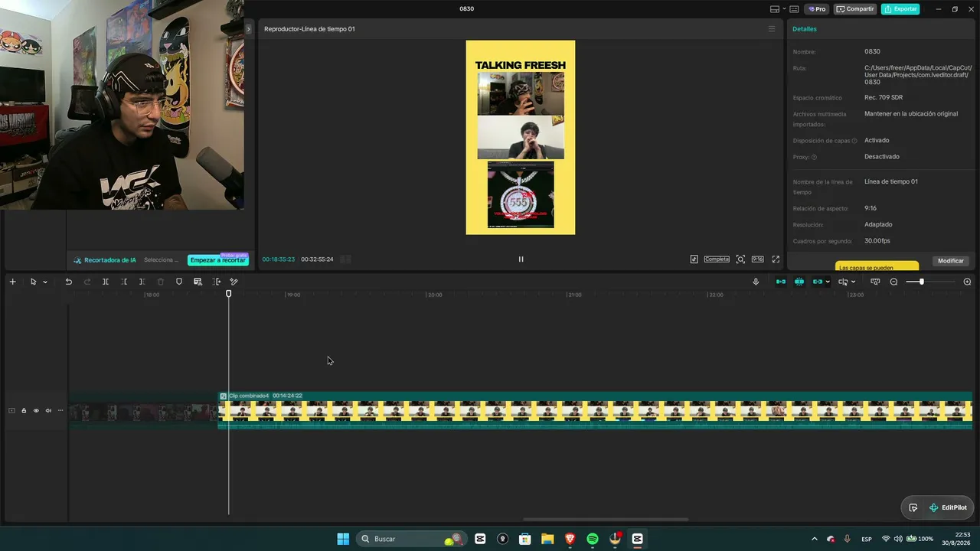
Task: Open the magic wand editing tool
Action: coord(234,282)
